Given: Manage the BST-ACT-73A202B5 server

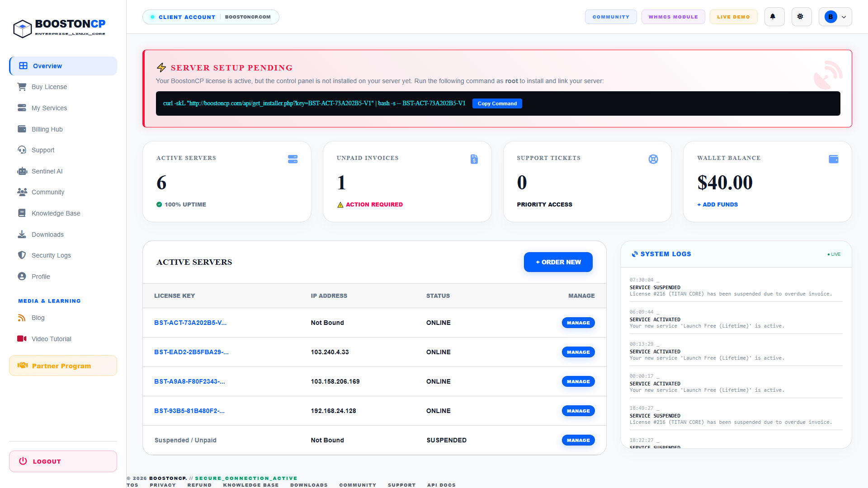Looking at the screenshot, I should point(578,323).
